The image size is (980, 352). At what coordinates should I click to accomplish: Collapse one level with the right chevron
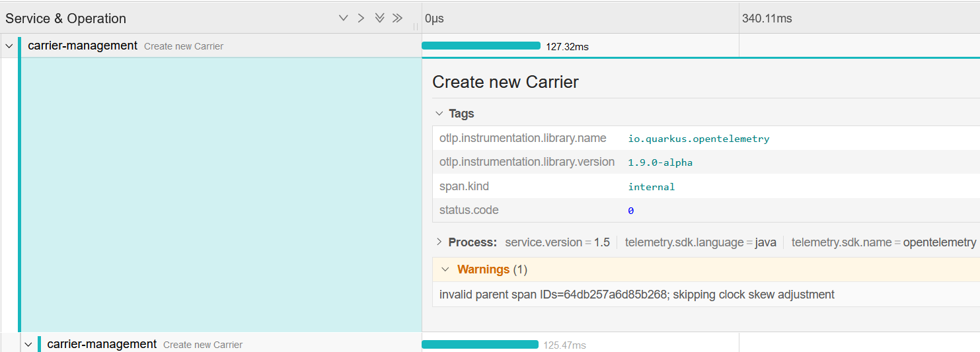click(361, 18)
